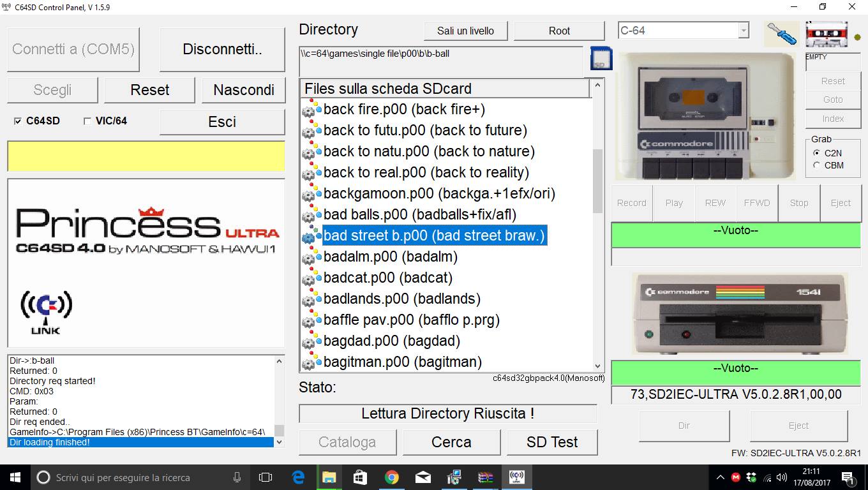Click the 'Dir loading finished!' log line

140,442
